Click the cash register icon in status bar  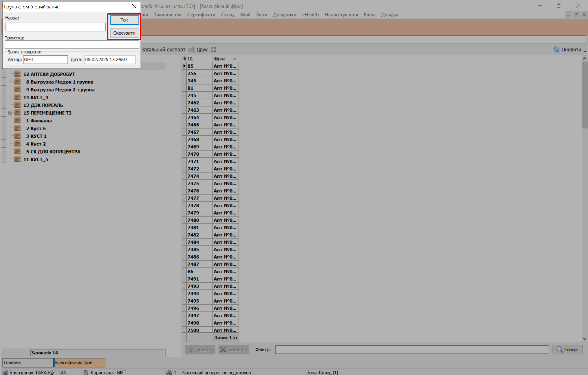169,372
